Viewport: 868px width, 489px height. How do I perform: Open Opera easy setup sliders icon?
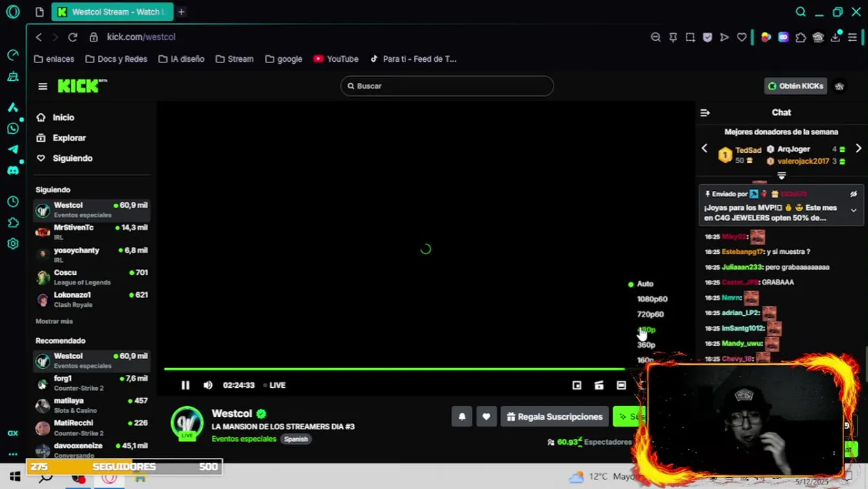click(x=852, y=37)
